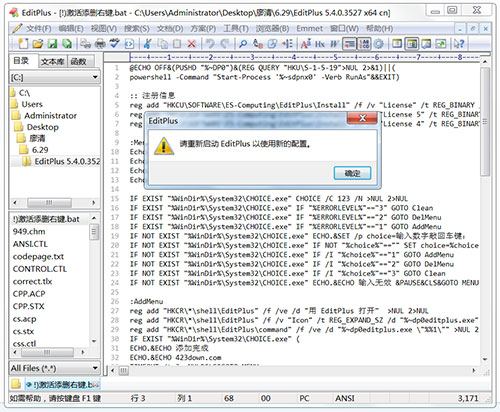The image size is (500, 412).
Task: Select codepage.txt in the file list
Action: [38, 257]
